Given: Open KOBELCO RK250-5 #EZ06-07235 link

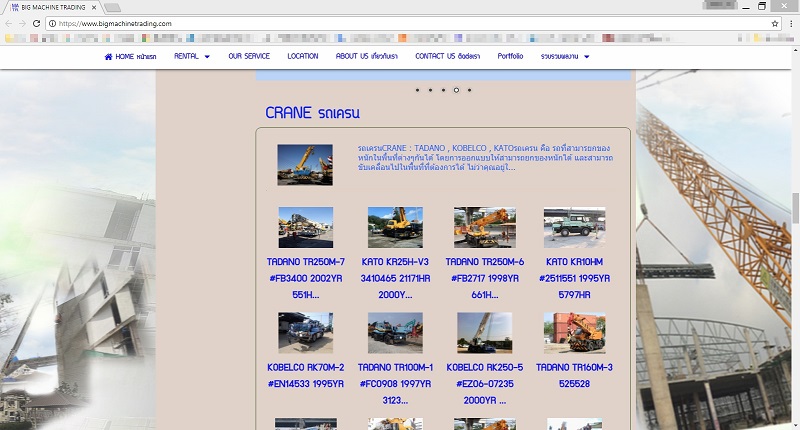Looking at the screenshot, I should 485,384.
